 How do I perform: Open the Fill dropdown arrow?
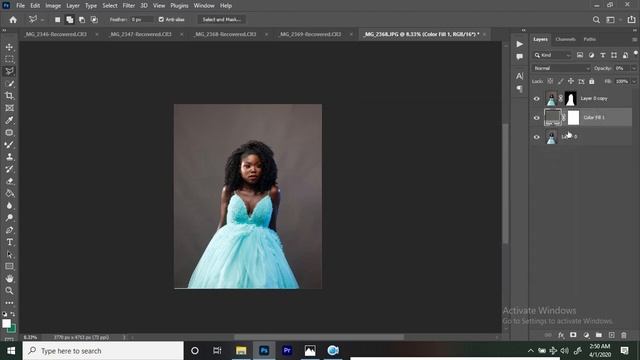point(633,82)
